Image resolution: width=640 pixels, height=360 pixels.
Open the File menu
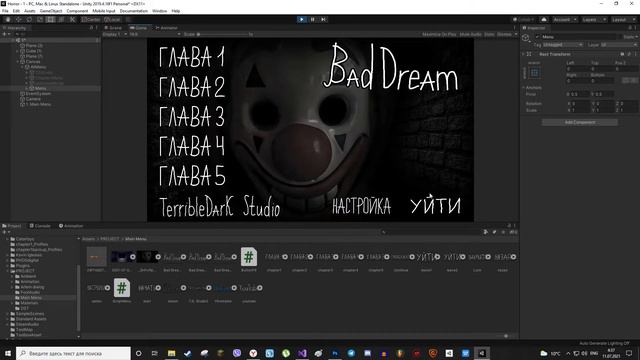(x=5, y=11)
